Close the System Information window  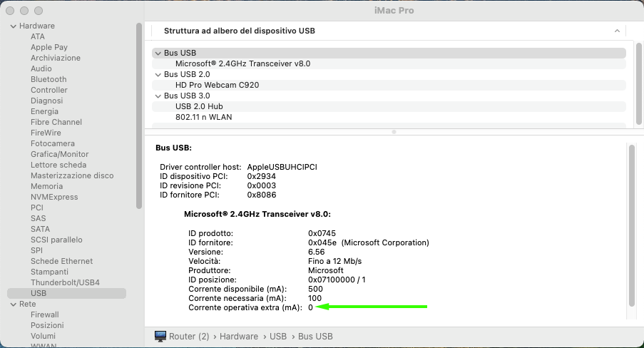tap(10, 11)
